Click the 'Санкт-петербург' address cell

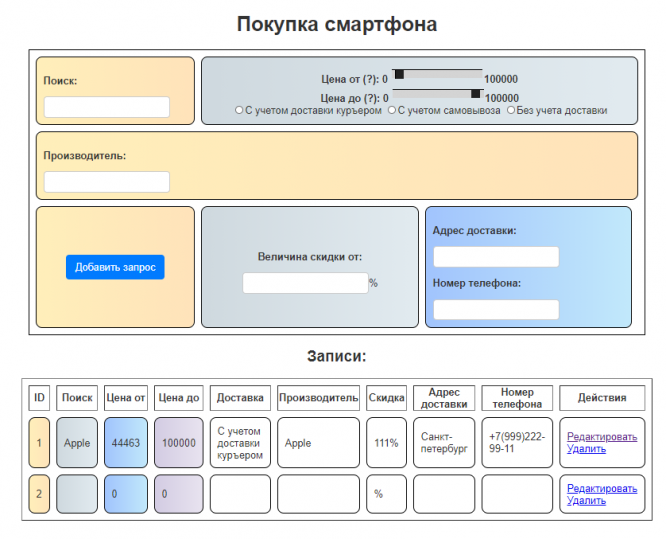click(x=444, y=442)
